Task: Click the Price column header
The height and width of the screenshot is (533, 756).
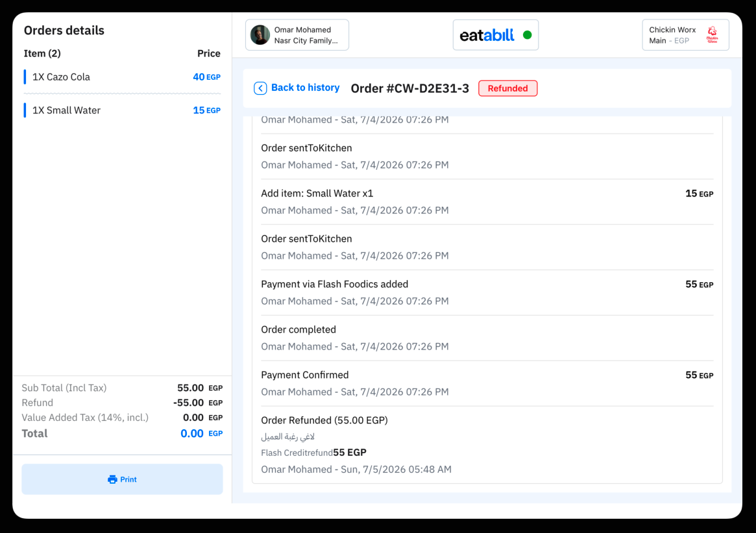Action: [x=209, y=53]
